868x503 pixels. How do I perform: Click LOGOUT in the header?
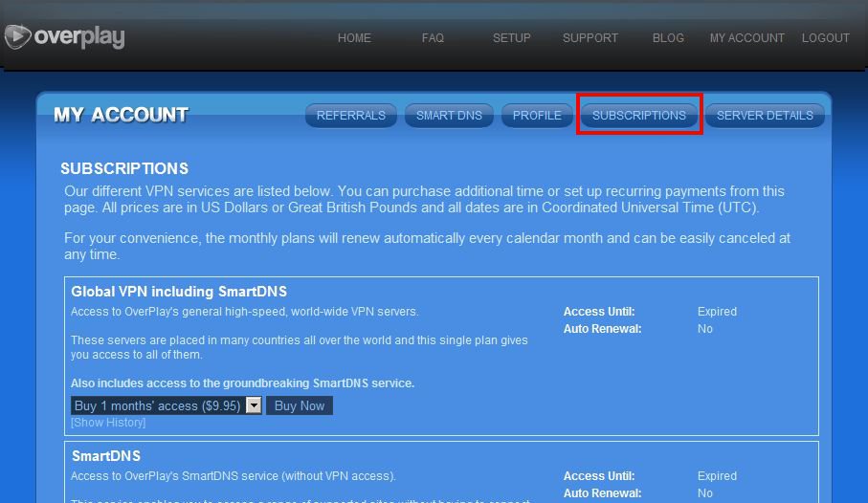point(825,38)
